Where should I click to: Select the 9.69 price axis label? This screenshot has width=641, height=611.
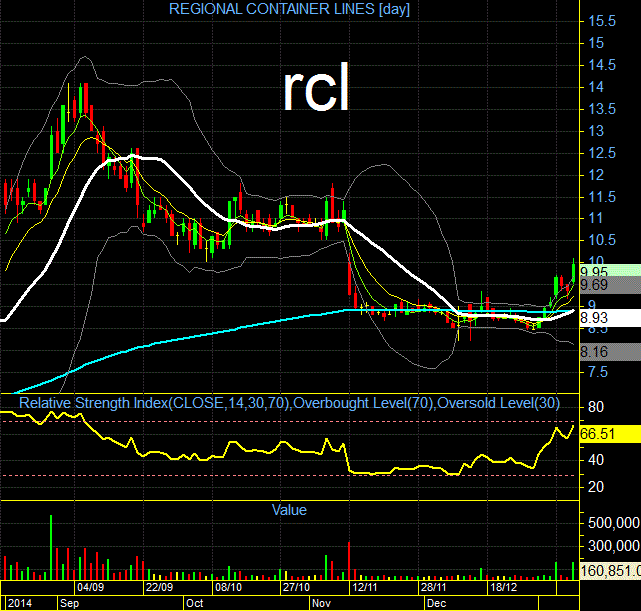pos(610,285)
